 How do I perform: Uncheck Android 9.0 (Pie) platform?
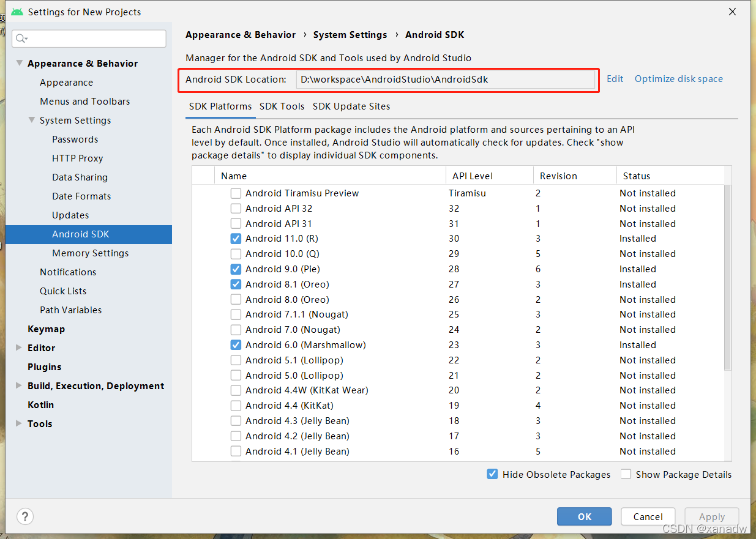[236, 269]
